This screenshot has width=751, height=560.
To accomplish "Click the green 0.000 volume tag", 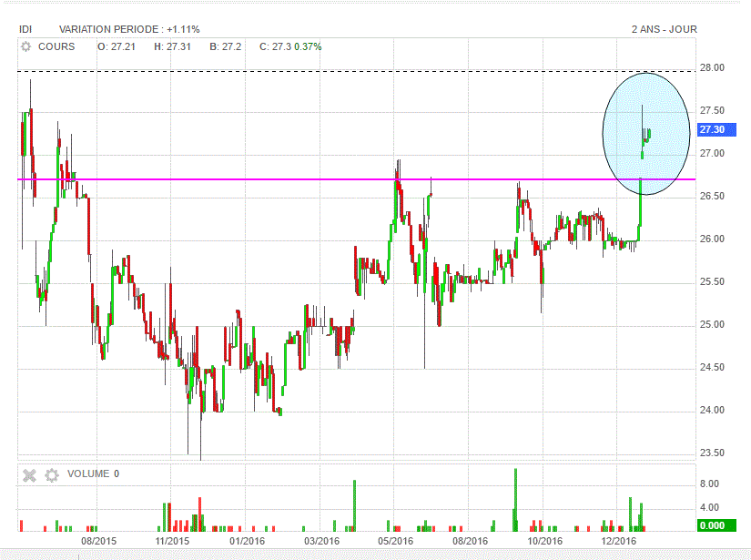I will point(716,525).
